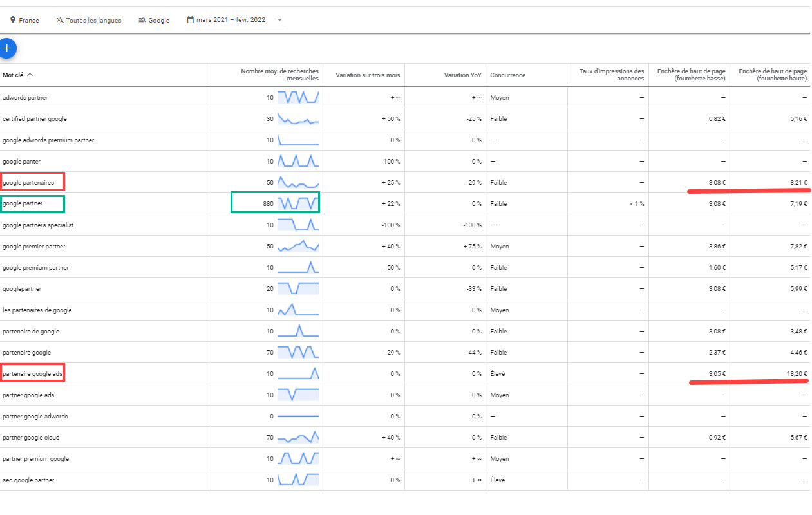The width and height of the screenshot is (812, 515).
Task: Click the + 22 % three-month variation value
Action: point(390,203)
